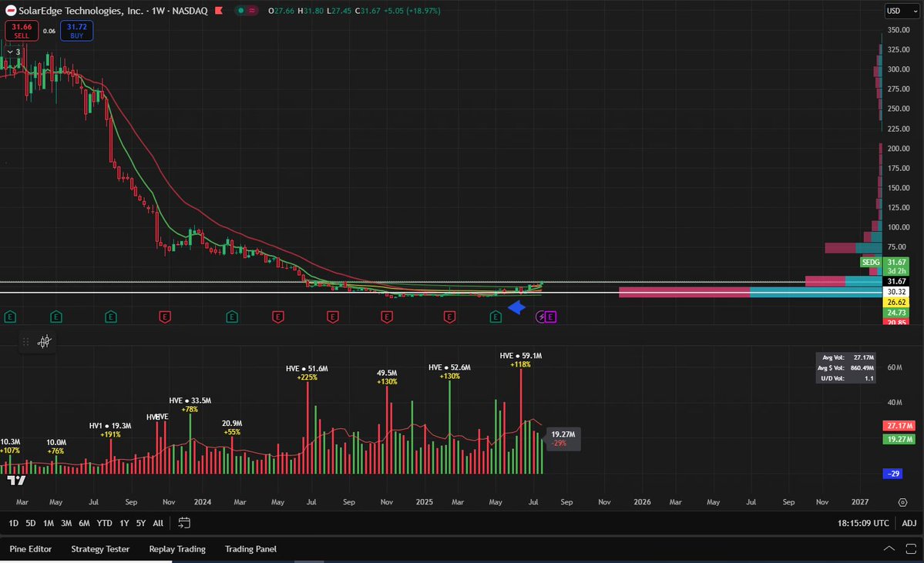Click the chart title SolarEdge Technologies, Inc.
The width and height of the screenshot is (924, 563).
coord(82,11)
